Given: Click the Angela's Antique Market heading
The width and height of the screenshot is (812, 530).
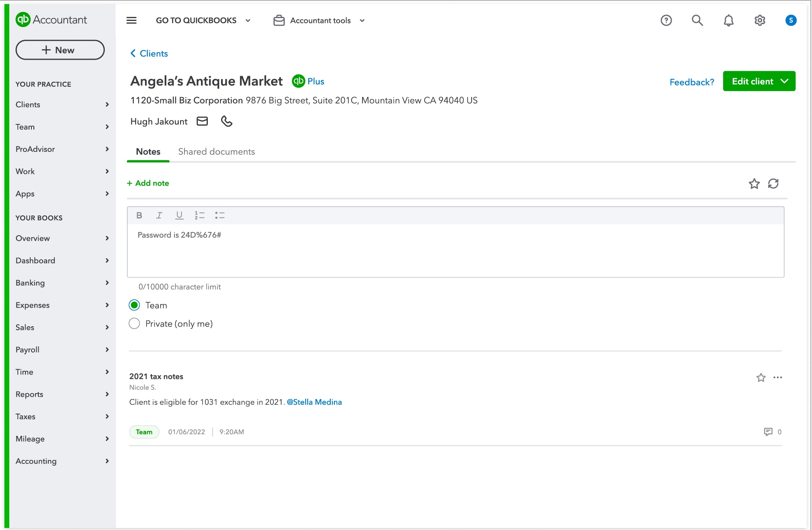Looking at the screenshot, I should [x=206, y=81].
